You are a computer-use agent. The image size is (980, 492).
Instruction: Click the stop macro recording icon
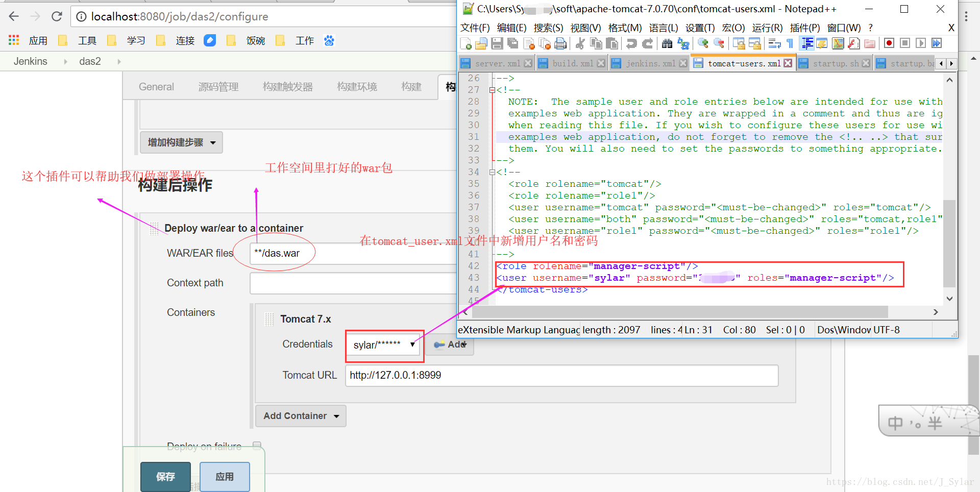[905, 43]
